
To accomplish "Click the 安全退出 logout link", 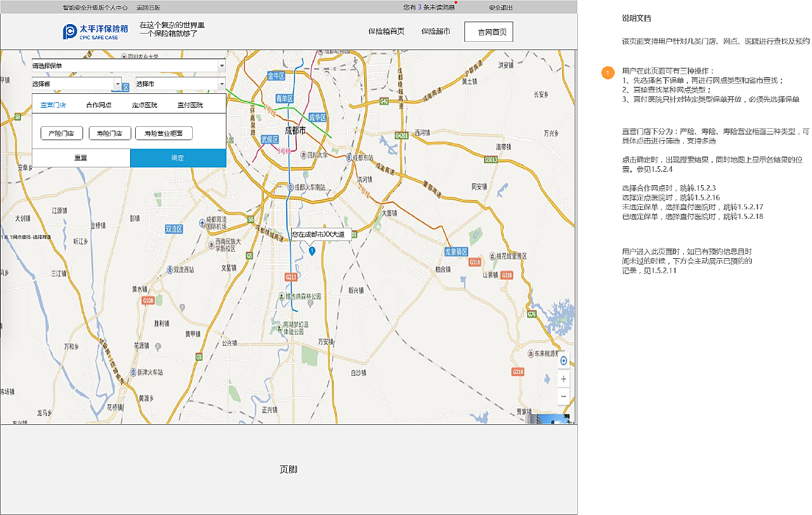I will 501,8.
